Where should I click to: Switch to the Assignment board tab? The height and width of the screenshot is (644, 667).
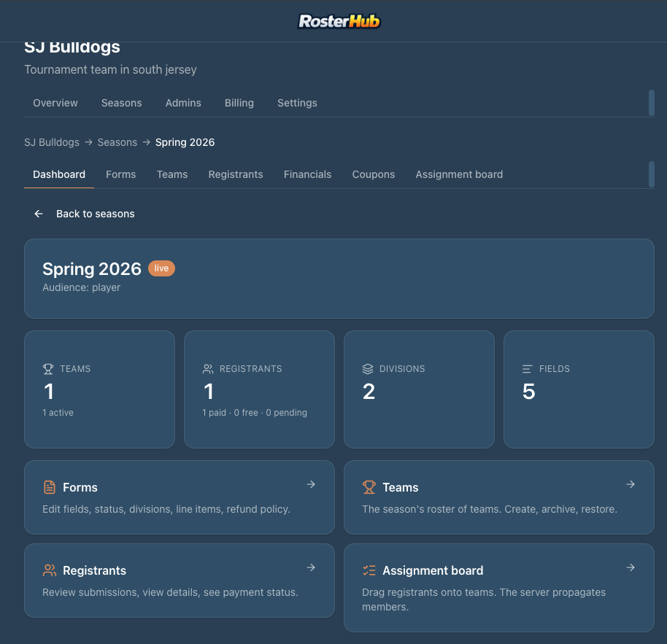pos(459,174)
